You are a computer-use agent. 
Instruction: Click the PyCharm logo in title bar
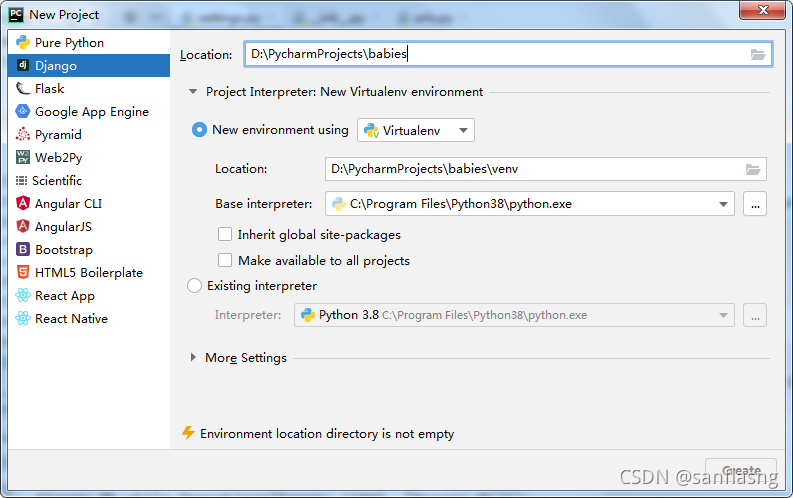coord(16,15)
